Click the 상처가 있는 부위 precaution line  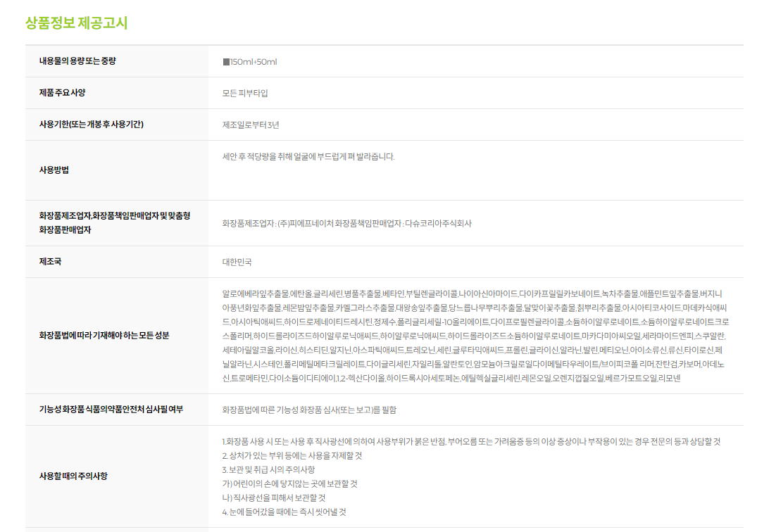pos(292,455)
